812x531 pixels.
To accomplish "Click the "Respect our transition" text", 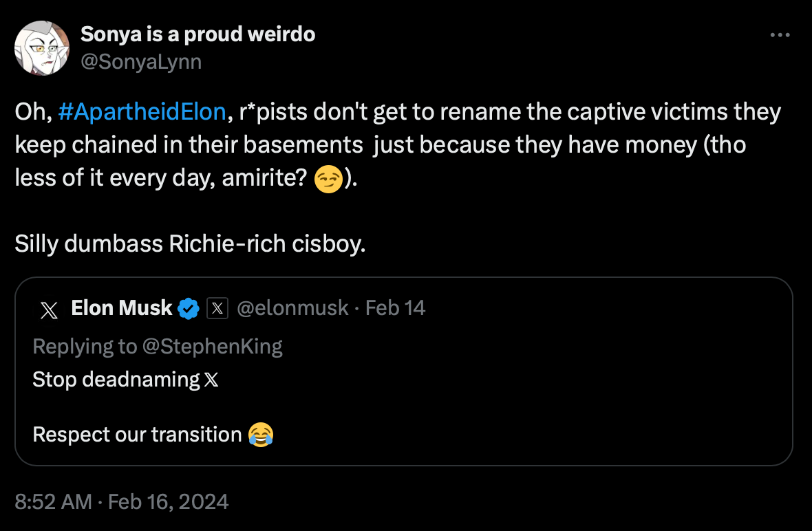I will click(x=137, y=435).
